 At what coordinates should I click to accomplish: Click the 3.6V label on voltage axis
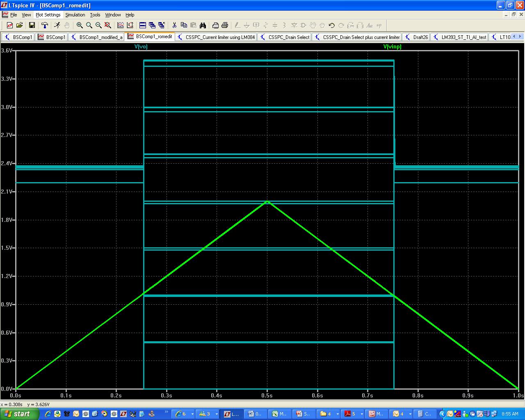(7, 50)
